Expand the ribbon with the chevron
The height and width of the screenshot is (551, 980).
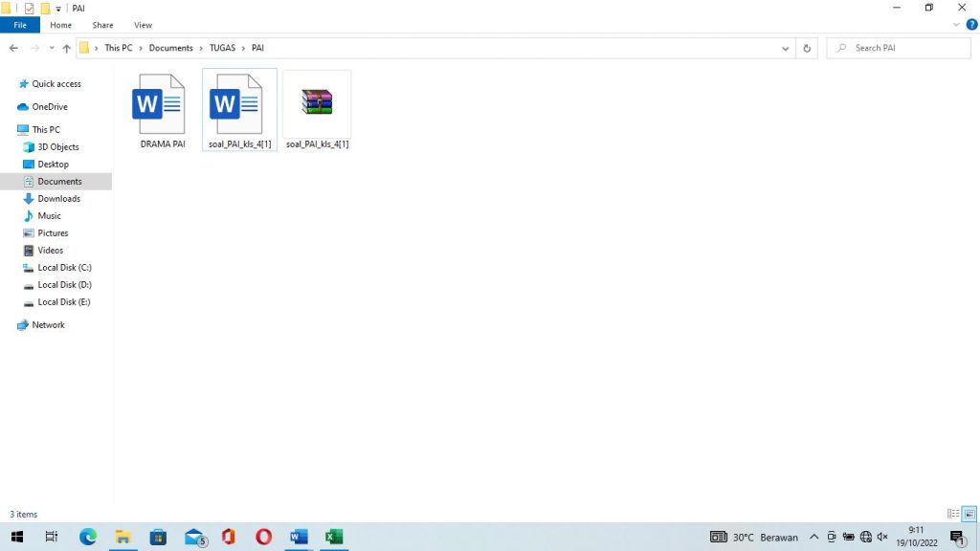(956, 25)
